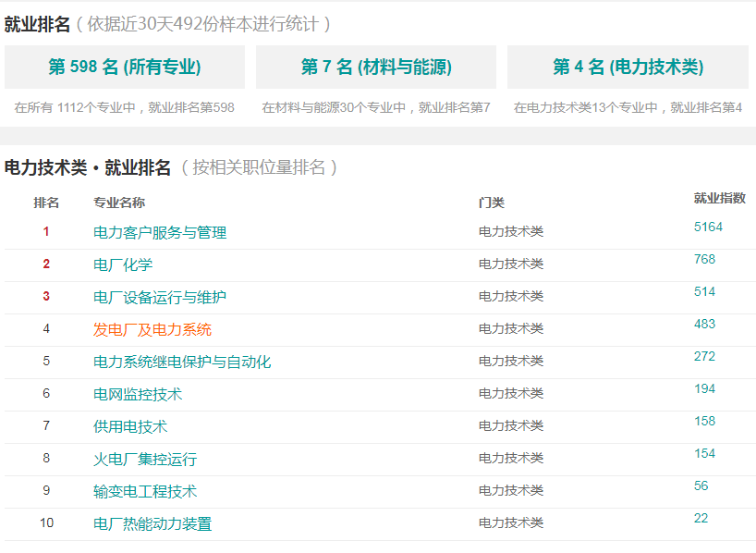Select the 第 7 名 (材料与能源) ranking box
Screen dimensions: 756x553
[x=376, y=67]
